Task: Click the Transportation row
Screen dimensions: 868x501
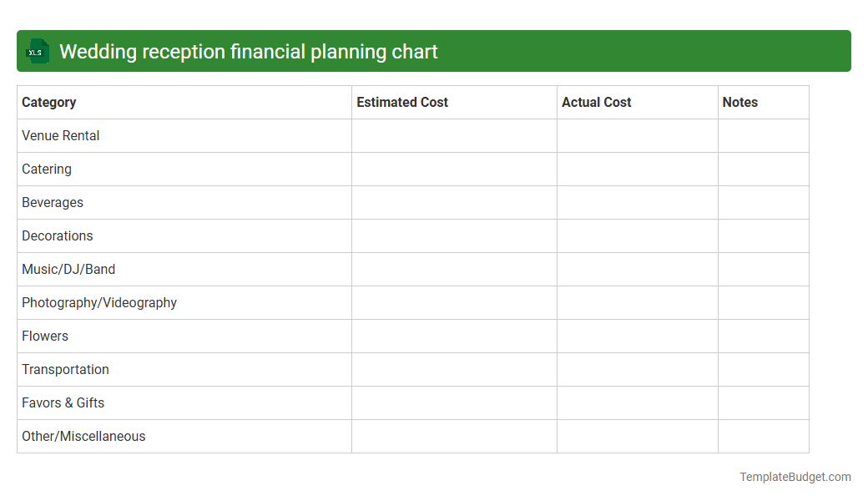Action: point(65,369)
